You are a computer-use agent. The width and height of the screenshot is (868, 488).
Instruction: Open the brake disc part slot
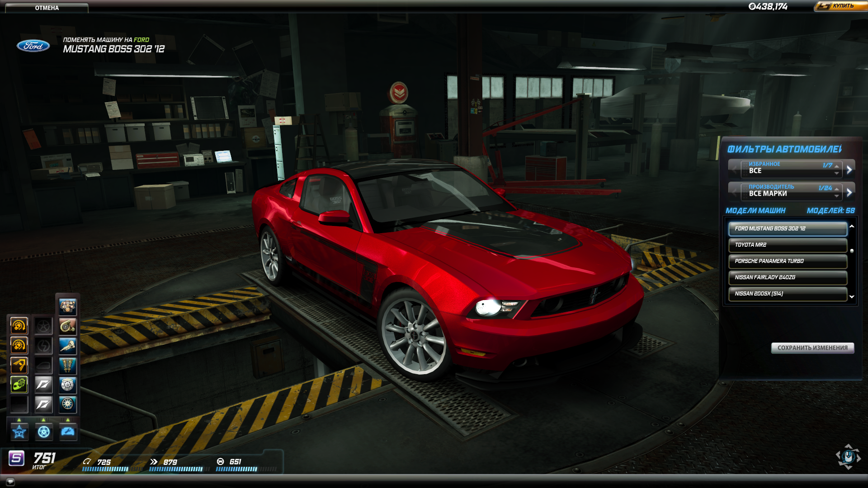coord(67,385)
